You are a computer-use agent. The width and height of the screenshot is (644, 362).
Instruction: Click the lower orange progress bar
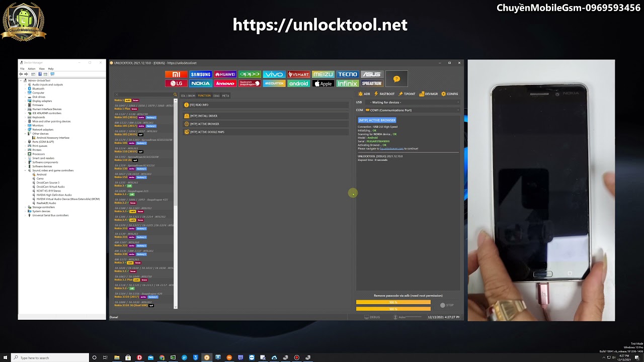393,309
